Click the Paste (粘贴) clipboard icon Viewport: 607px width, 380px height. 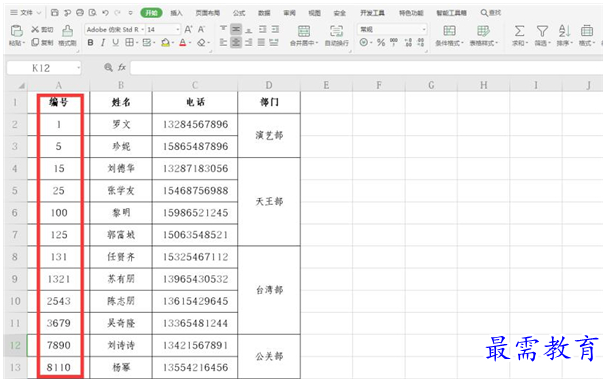[x=17, y=31]
